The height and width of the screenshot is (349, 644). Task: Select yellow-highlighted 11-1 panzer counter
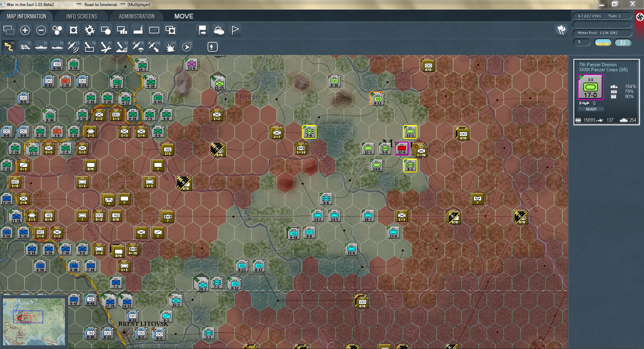click(x=410, y=132)
